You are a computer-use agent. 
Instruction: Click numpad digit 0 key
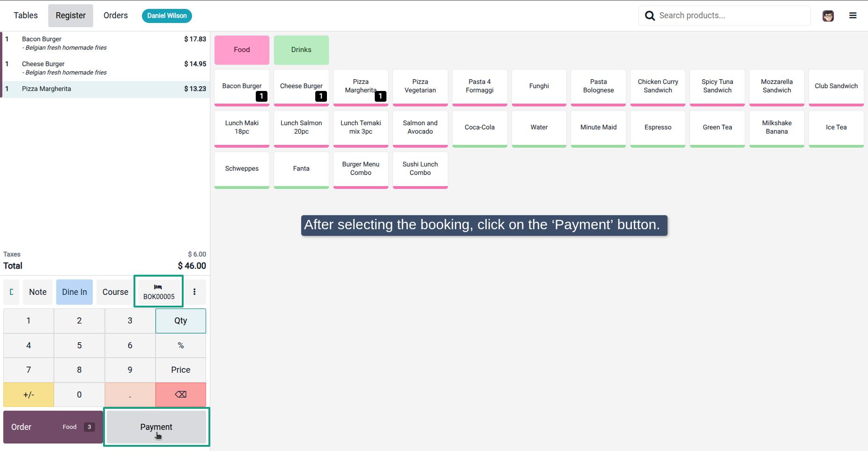79,394
